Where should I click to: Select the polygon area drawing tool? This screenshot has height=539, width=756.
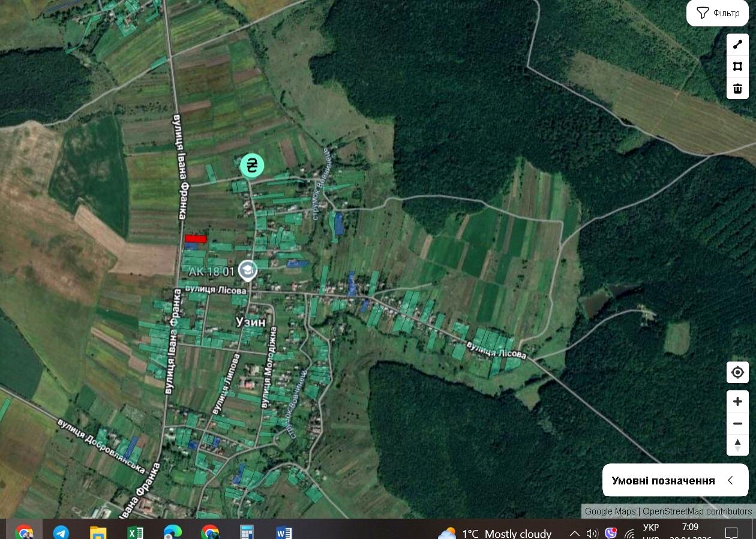[x=737, y=67]
